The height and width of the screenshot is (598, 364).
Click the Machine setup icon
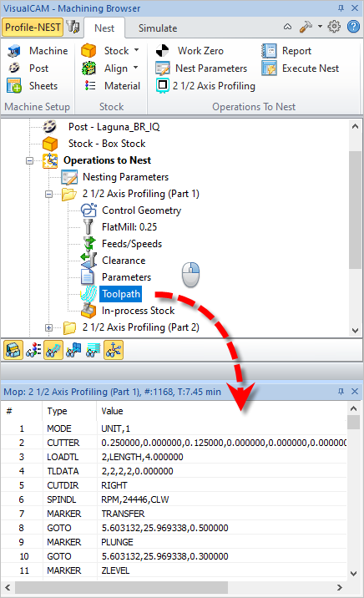(x=14, y=51)
